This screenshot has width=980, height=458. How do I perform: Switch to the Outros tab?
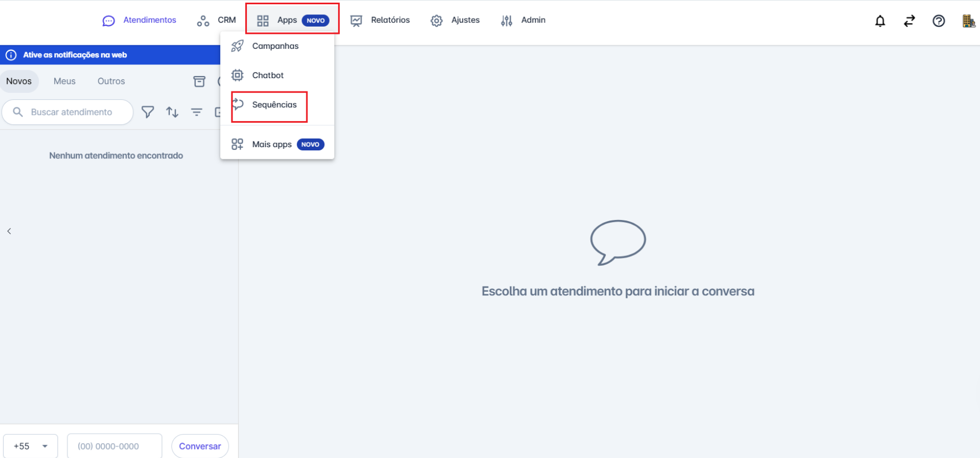coord(111,81)
